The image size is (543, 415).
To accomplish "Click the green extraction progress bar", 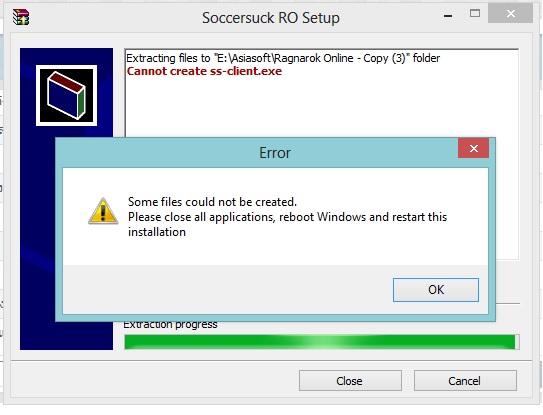I will [322, 342].
